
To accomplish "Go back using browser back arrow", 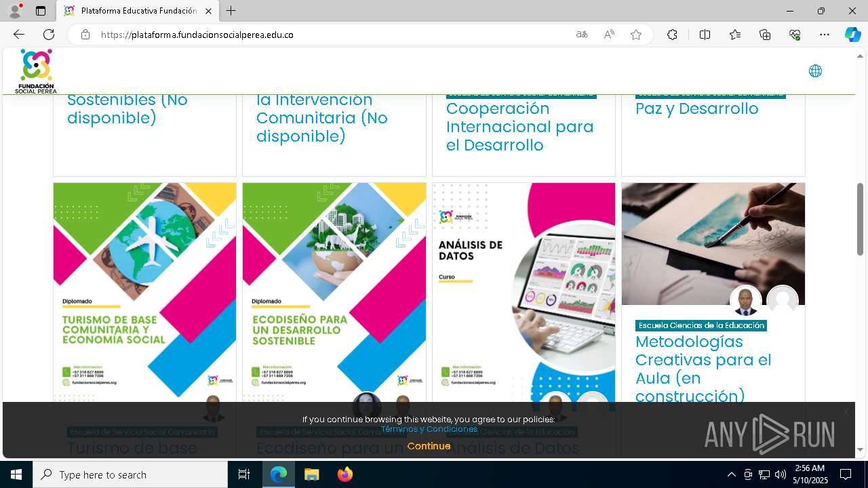I will pos(19,35).
